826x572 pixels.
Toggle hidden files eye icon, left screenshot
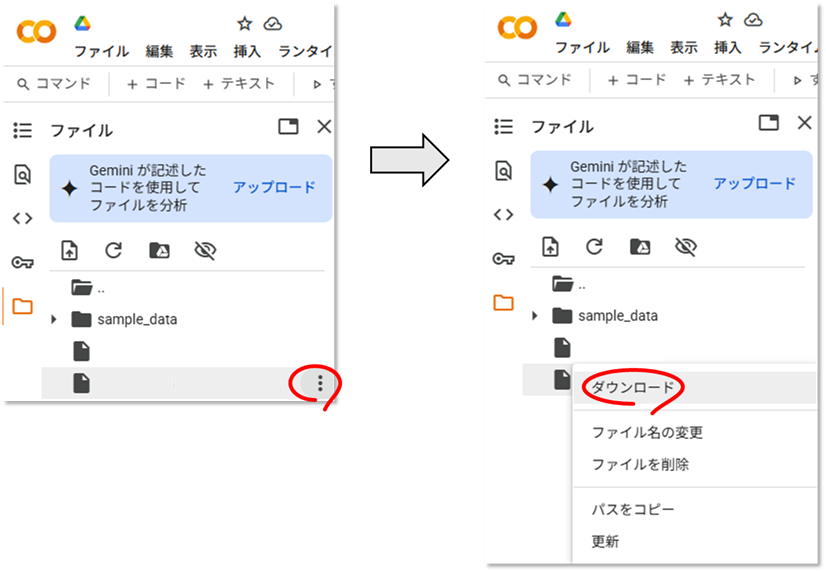click(x=205, y=250)
